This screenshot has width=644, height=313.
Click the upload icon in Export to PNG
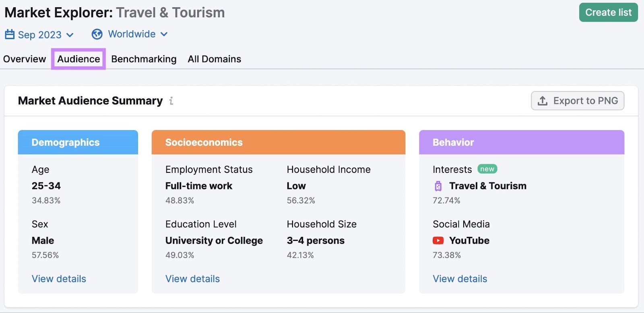tap(543, 101)
